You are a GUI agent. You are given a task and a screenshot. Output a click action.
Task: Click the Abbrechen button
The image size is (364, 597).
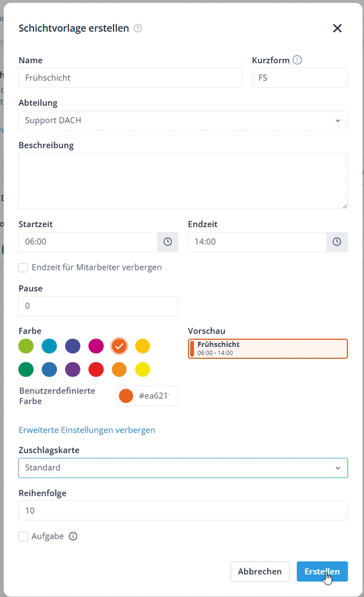[x=260, y=571]
